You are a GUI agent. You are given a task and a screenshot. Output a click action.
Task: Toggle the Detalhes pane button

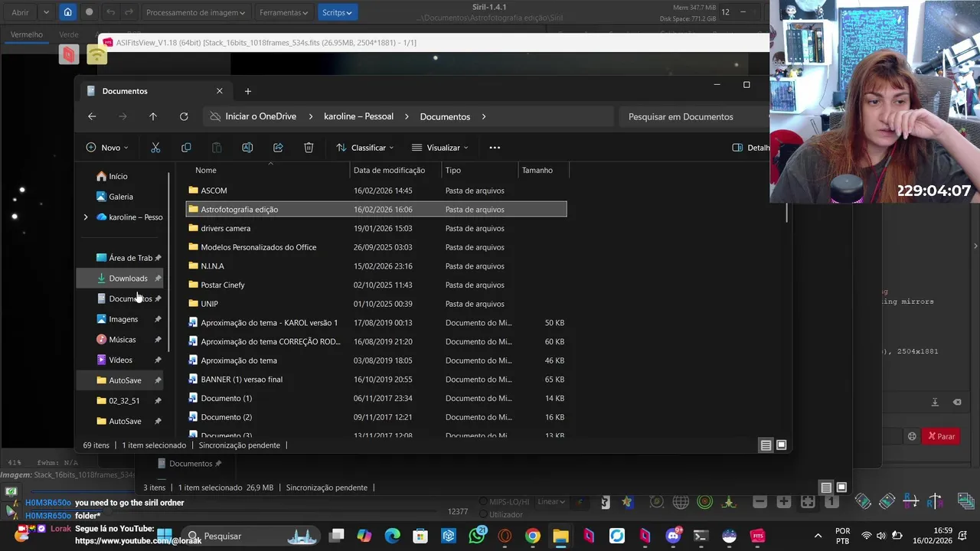coord(750,148)
